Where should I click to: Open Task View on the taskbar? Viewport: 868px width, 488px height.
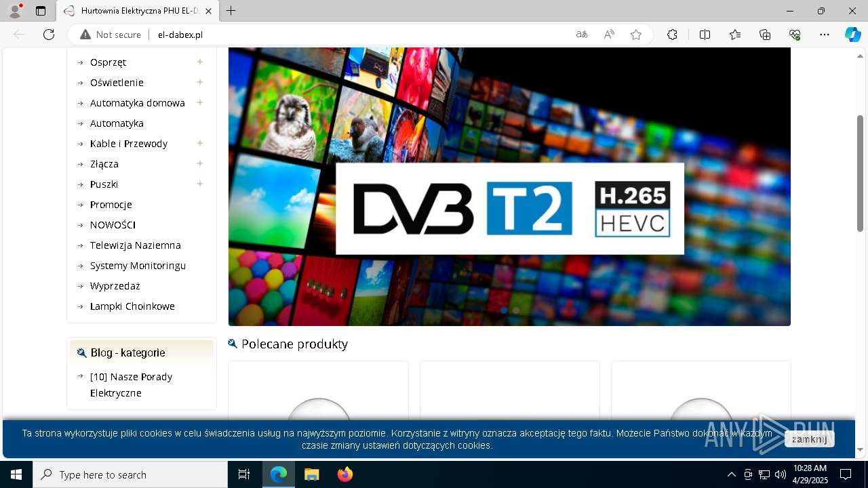tap(244, 474)
